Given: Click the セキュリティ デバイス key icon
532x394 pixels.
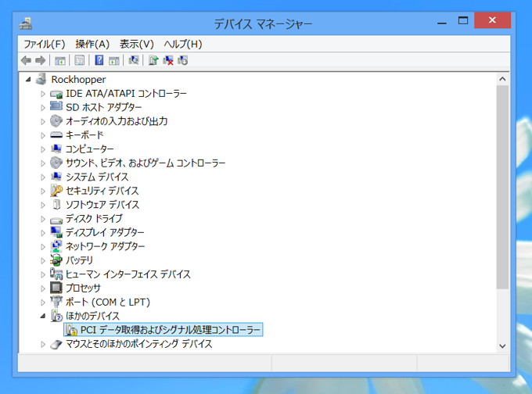Looking at the screenshot, I should [x=56, y=191].
